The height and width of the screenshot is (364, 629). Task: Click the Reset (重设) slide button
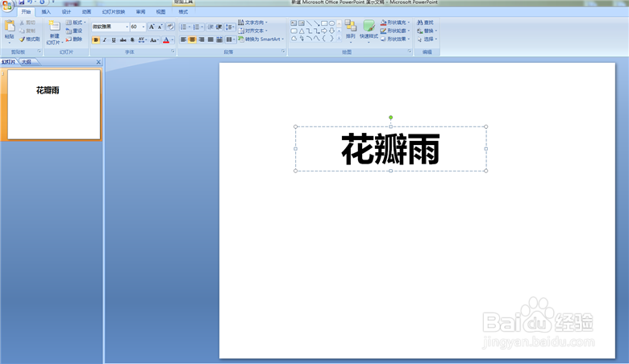click(x=74, y=31)
